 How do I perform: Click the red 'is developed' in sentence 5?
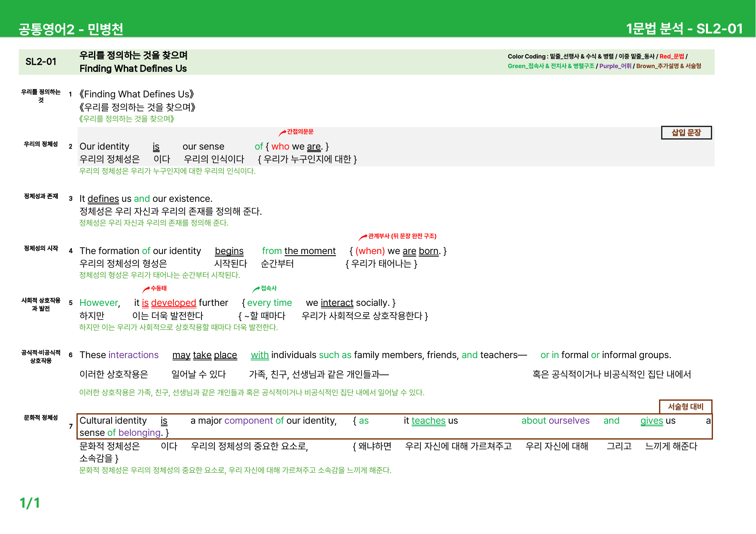pyautogui.click(x=169, y=303)
